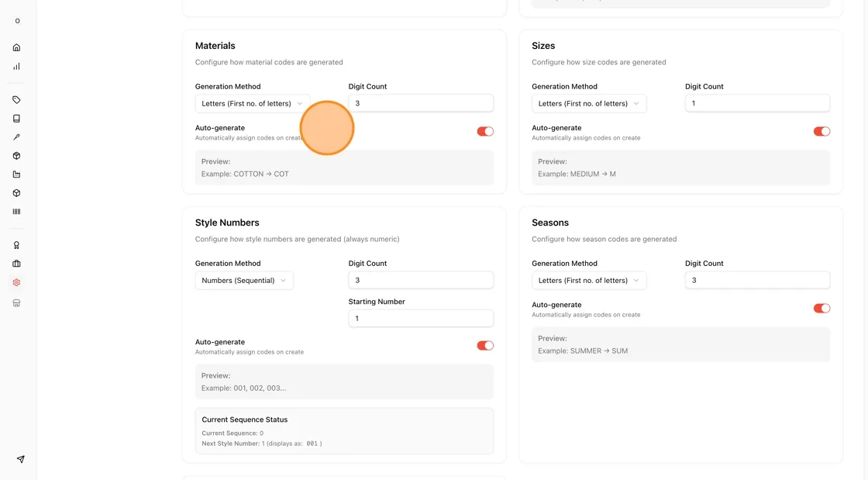Screen dimensions: 868x480
Task: Click the 'Sizes' section heading
Action: [x=543, y=46]
